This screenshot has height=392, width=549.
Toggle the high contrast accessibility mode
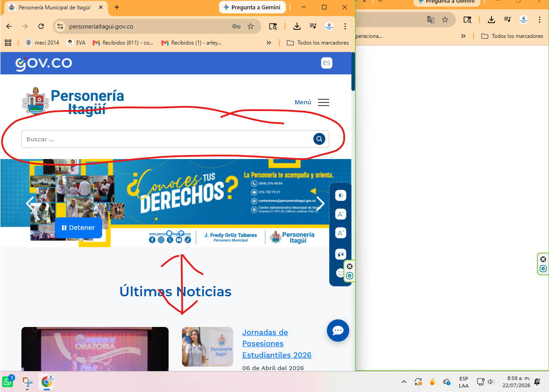point(341,196)
